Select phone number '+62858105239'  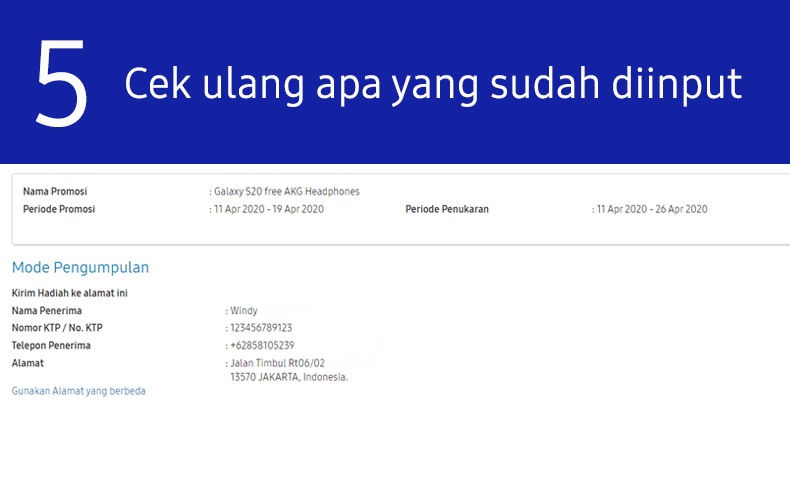[262, 346]
